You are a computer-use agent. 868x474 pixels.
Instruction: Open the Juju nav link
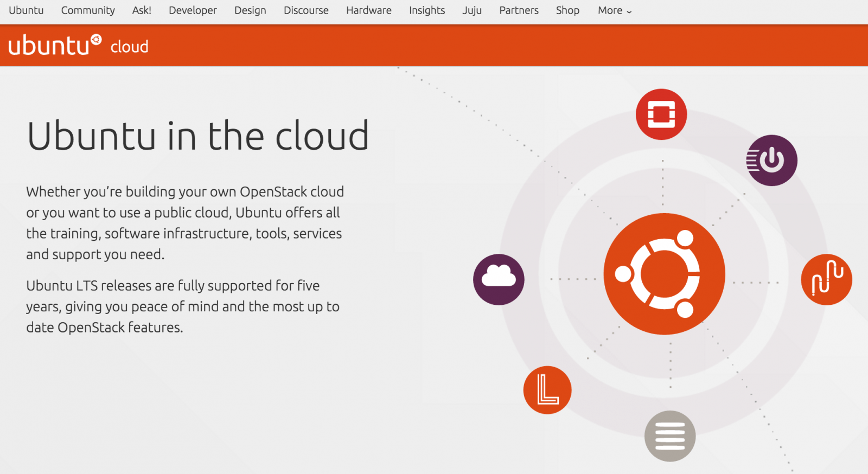pos(472,11)
